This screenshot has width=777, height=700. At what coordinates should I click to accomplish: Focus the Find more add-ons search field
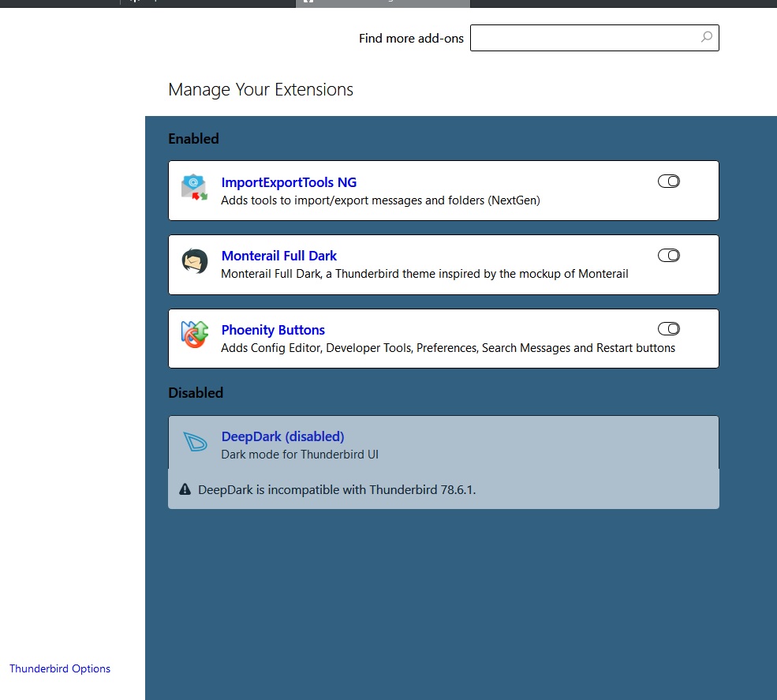click(594, 38)
